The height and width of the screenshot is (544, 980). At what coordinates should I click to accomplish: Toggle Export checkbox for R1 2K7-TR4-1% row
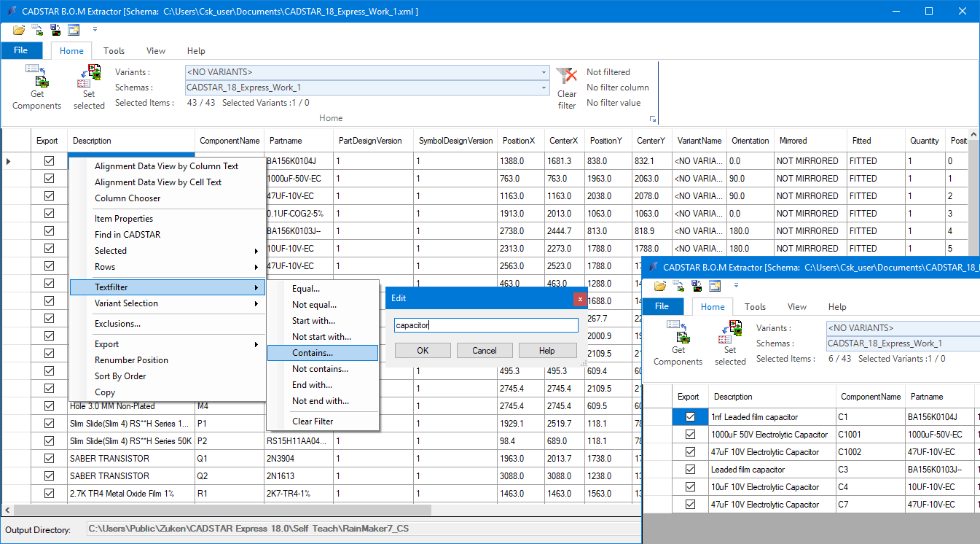click(x=50, y=494)
